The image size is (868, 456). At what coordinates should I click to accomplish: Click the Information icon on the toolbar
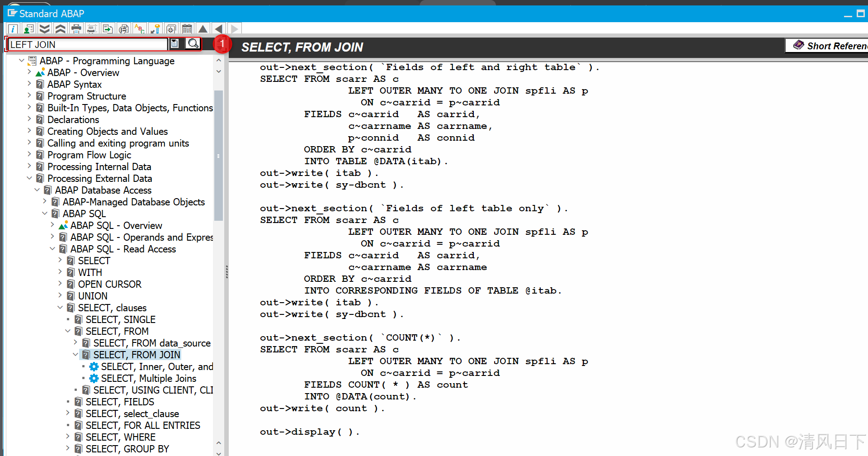click(x=13, y=28)
